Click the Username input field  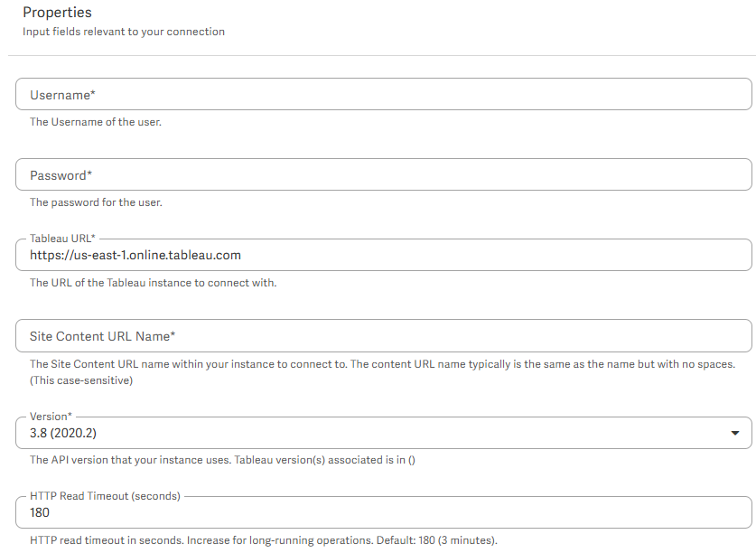pyautogui.click(x=383, y=95)
